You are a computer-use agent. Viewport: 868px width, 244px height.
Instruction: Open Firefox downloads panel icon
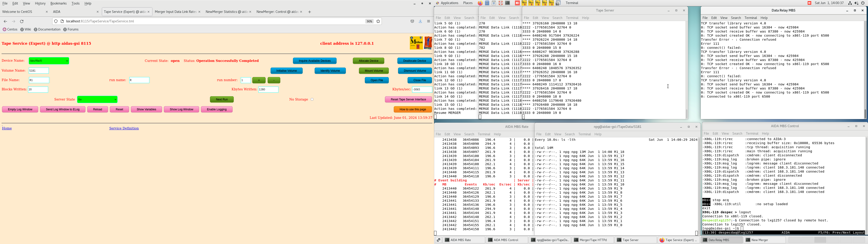click(x=420, y=21)
